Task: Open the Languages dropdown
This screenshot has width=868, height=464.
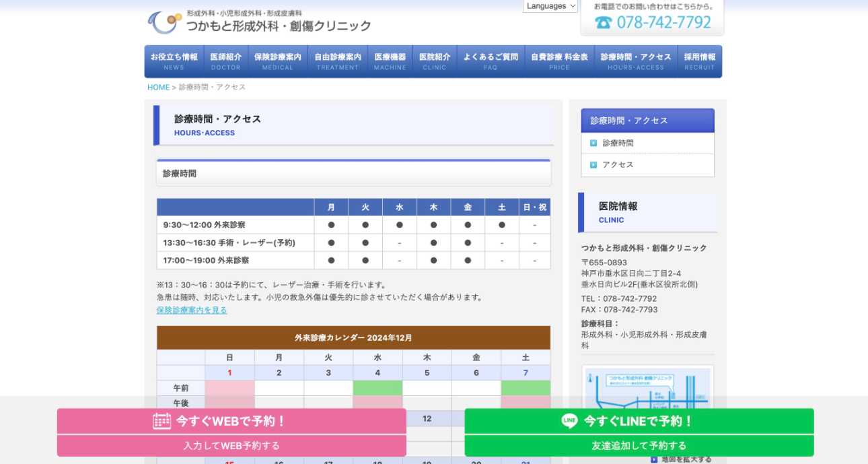Action: coord(550,6)
